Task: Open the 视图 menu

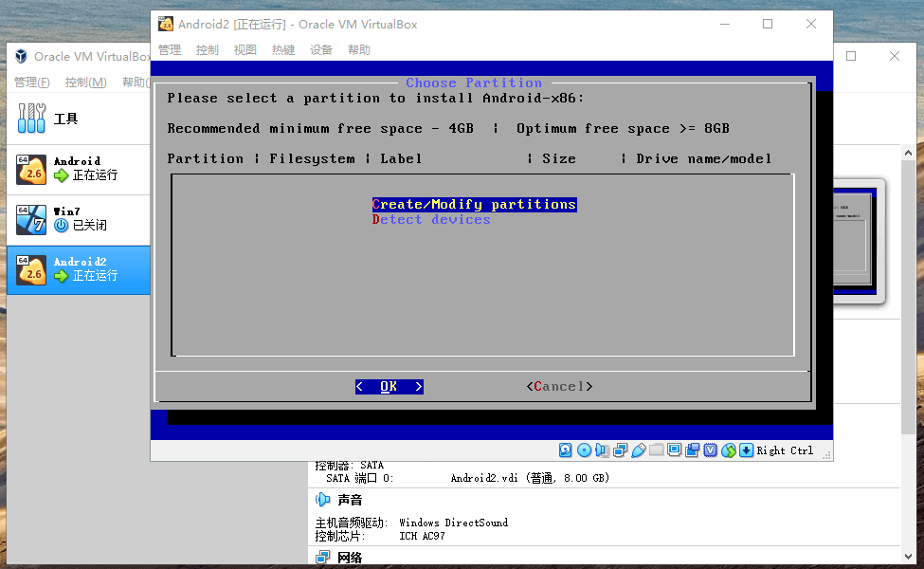Action: (245, 50)
